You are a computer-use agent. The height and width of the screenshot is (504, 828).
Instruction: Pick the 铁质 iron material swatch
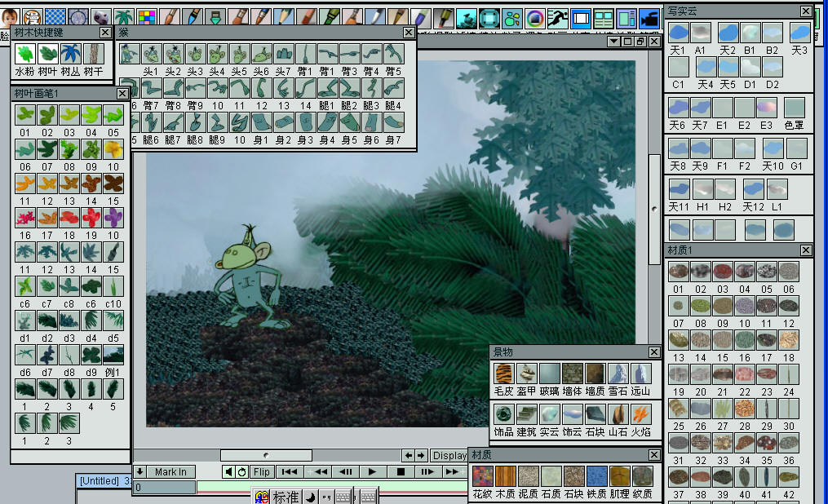tap(597, 476)
